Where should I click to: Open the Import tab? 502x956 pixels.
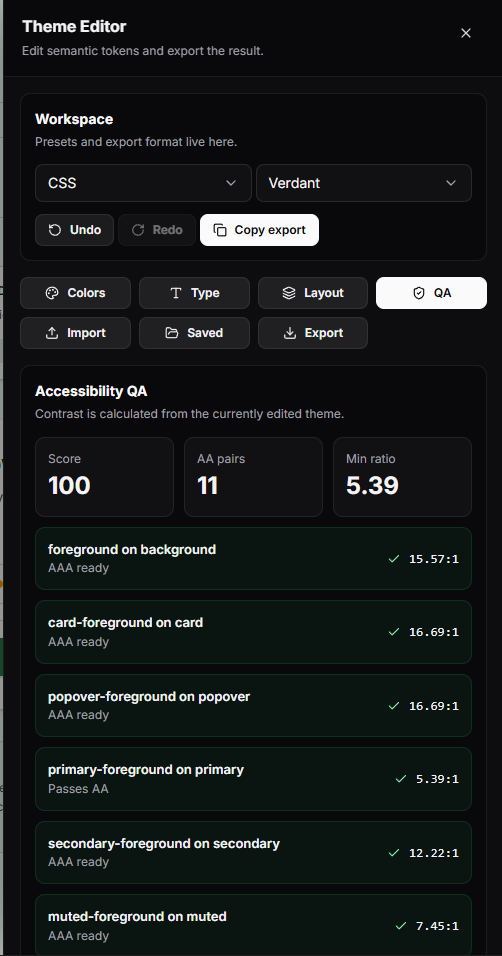[x=76, y=333]
